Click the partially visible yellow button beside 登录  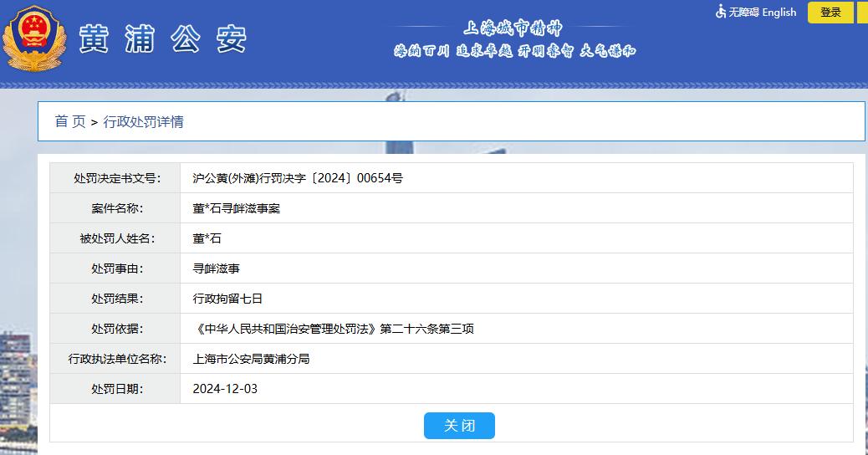click(863, 13)
